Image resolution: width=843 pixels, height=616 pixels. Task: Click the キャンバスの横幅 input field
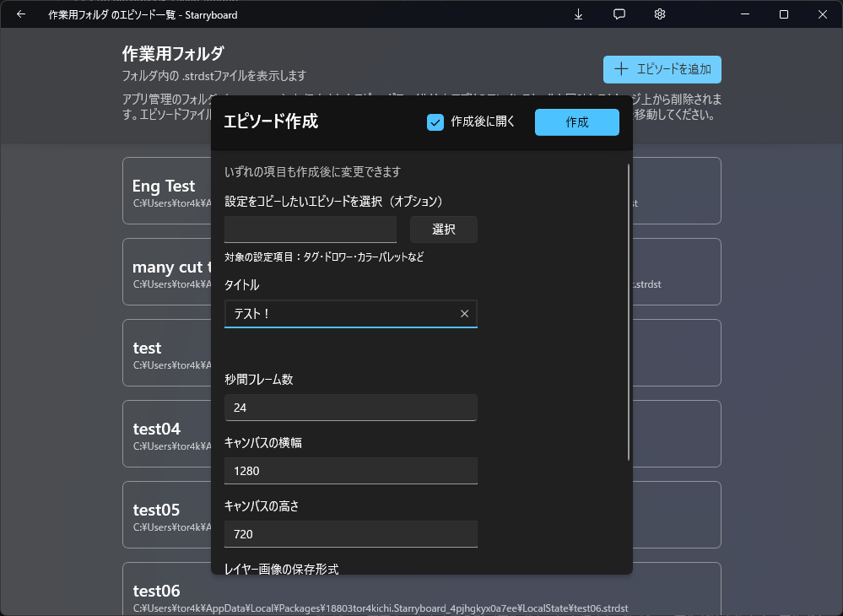click(350, 471)
